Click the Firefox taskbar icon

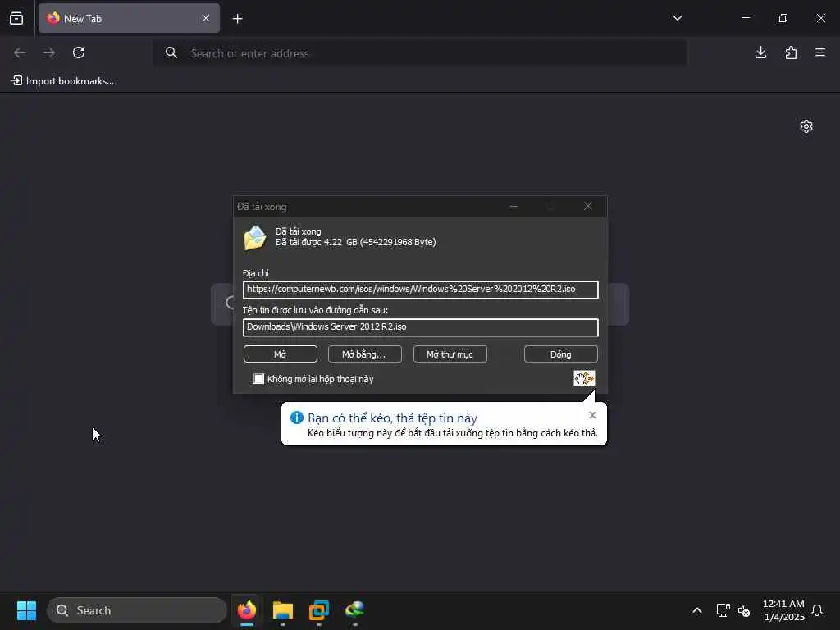coord(246,610)
